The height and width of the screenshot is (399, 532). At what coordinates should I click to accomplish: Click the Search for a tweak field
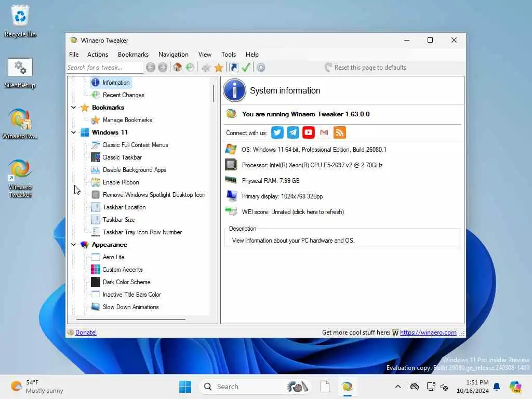[x=104, y=68]
